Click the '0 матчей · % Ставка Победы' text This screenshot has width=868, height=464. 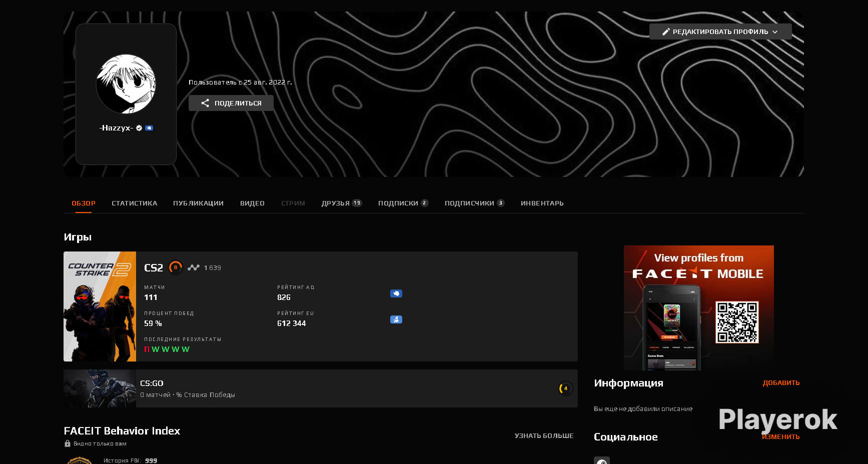click(x=188, y=395)
